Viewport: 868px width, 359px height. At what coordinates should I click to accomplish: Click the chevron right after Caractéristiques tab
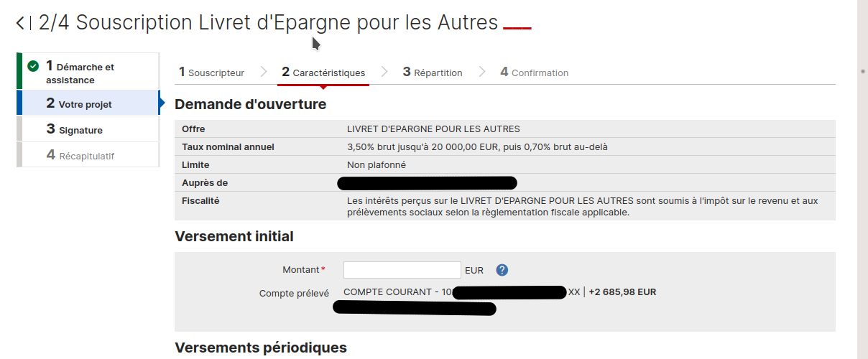(x=384, y=72)
